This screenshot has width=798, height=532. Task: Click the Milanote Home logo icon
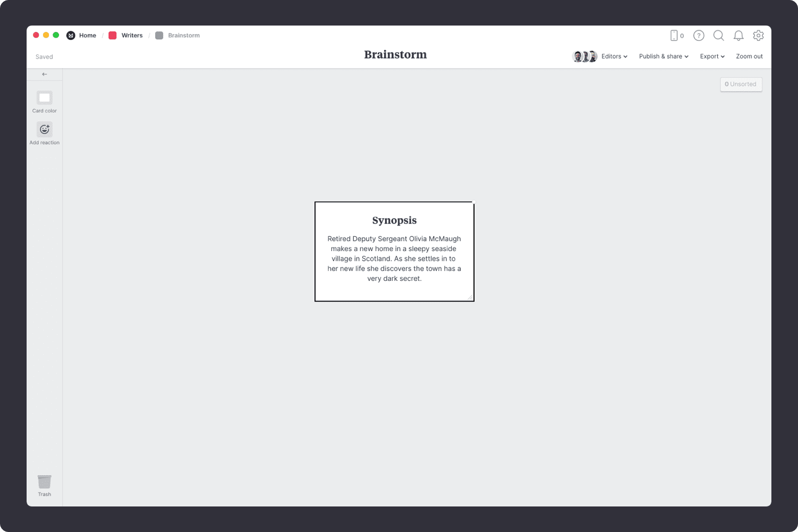click(71, 36)
